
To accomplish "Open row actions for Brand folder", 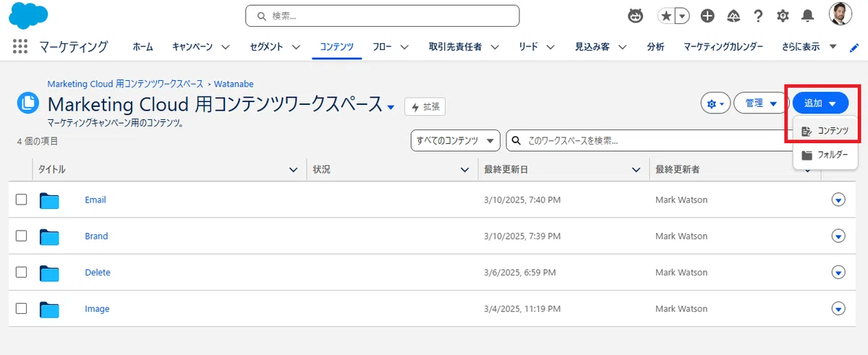I will click(838, 236).
